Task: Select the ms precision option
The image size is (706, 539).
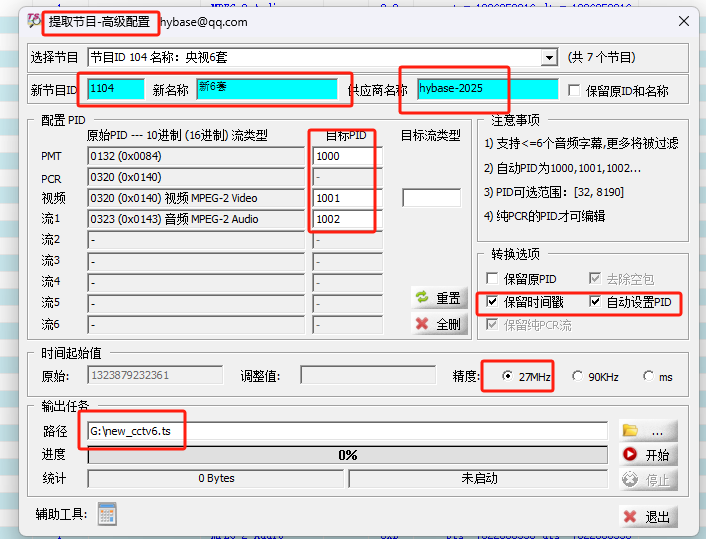Action: point(649,377)
